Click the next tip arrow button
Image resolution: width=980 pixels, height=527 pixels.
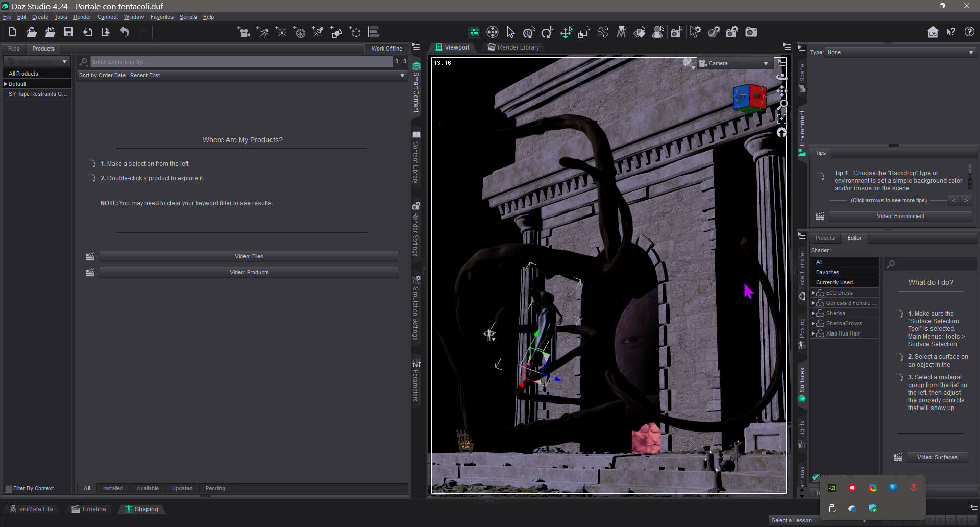pyautogui.click(x=966, y=200)
